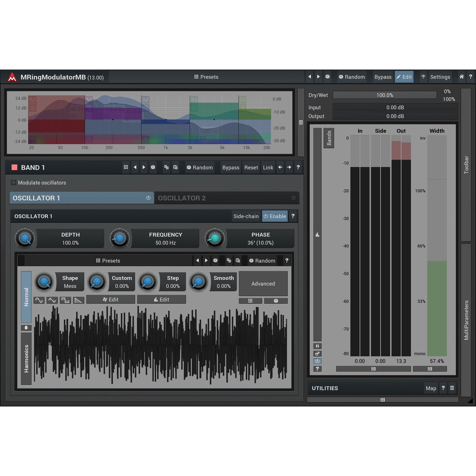Check the Modulate oscillators checkbox
476x476 pixels.
[x=14, y=182]
